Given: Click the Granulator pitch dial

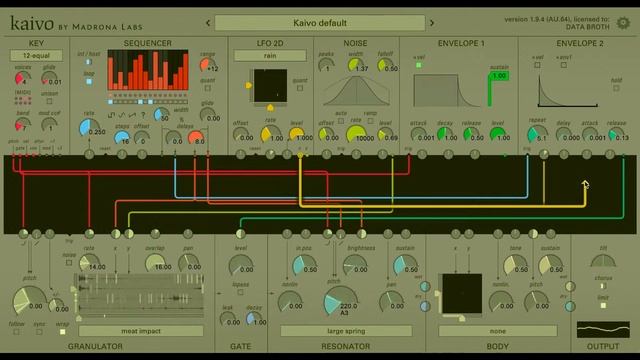Looking at the screenshot, I should pos(29,300).
